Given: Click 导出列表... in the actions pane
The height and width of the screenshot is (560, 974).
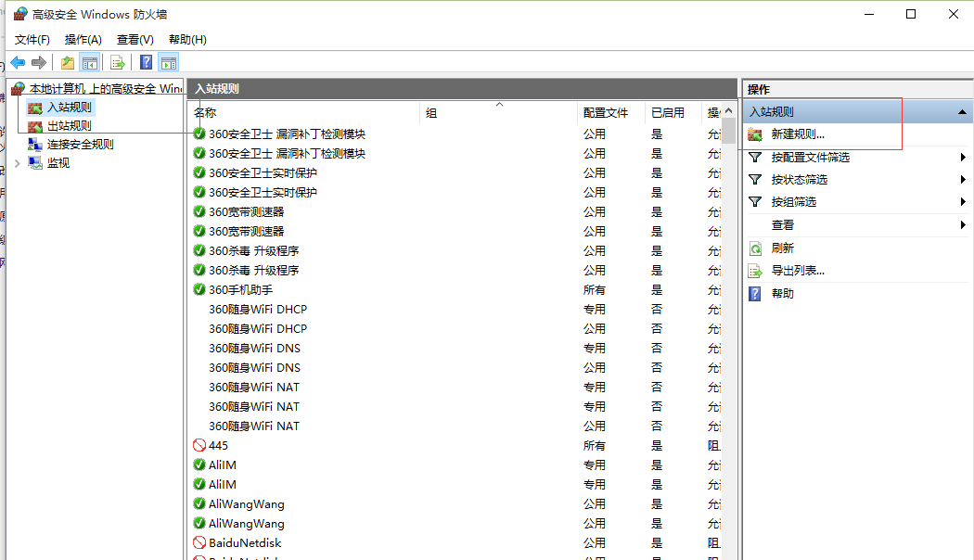Looking at the screenshot, I should click(798, 271).
